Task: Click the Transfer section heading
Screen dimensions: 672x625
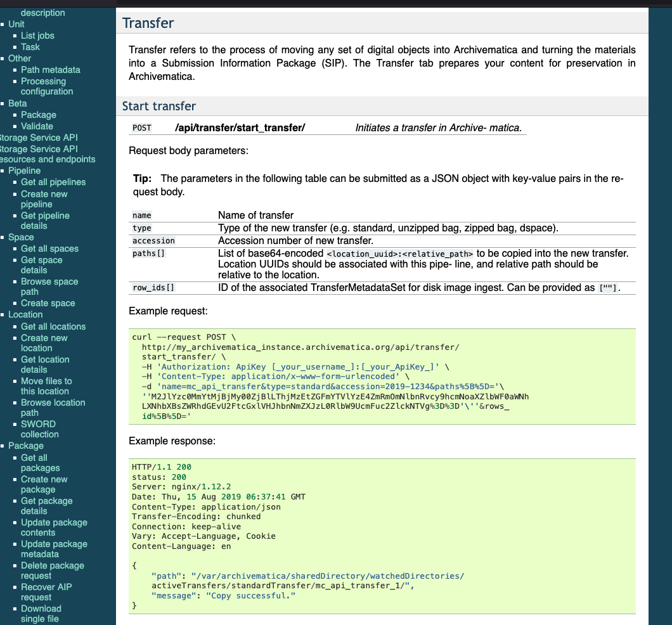Action: [148, 23]
